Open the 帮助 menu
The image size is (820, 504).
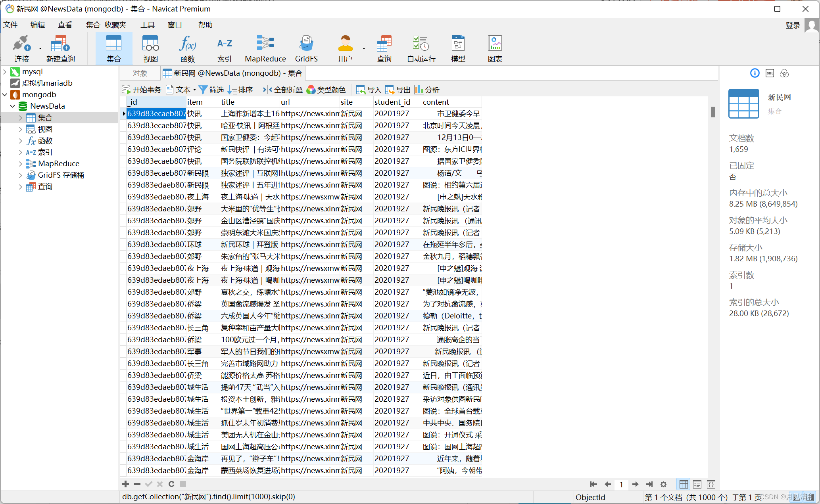click(205, 25)
